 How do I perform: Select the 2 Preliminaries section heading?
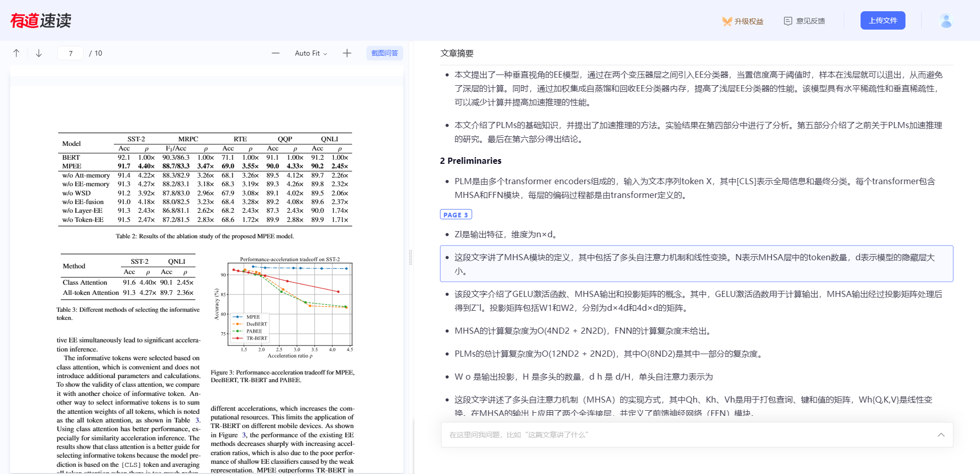tap(471, 161)
